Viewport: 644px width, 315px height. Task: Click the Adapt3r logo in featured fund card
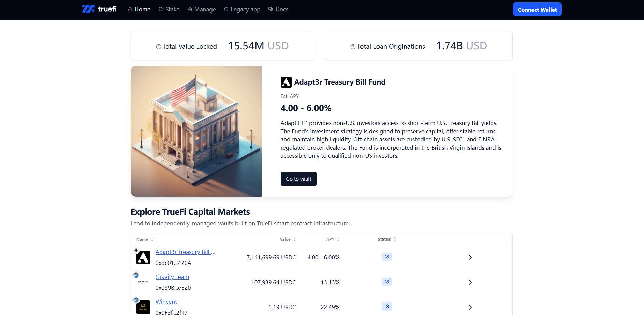[x=286, y=82]
